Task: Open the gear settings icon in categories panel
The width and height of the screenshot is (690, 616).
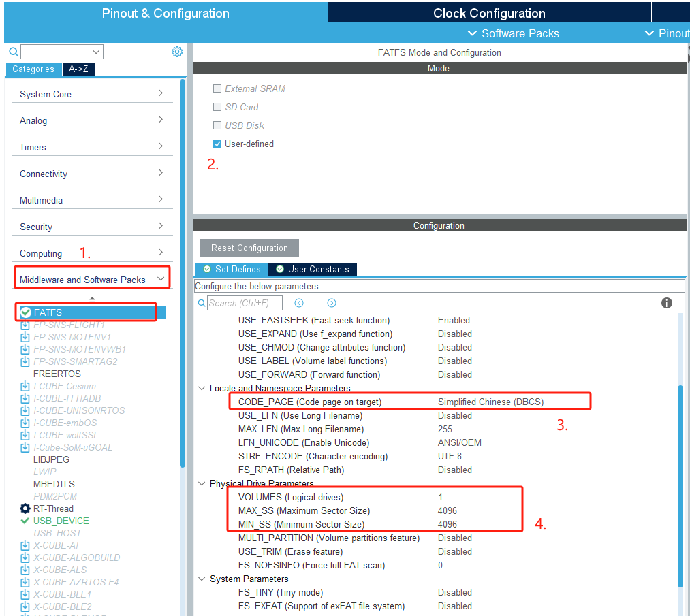Action: (177, 52)
